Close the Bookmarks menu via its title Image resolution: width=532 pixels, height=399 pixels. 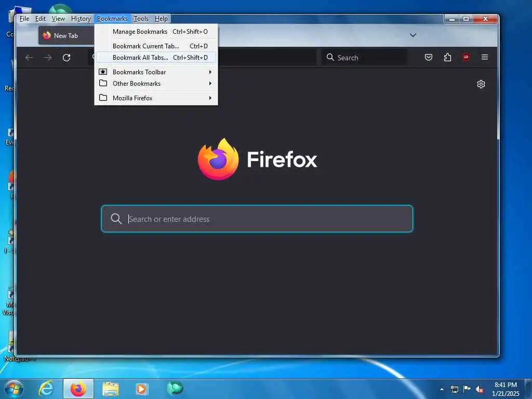point(112,19)
